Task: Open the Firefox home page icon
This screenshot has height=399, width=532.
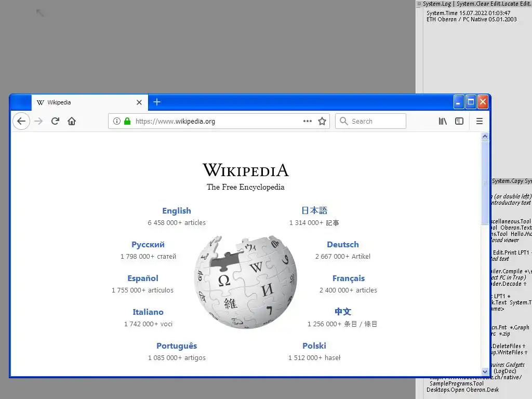Action: coord(72,121)
